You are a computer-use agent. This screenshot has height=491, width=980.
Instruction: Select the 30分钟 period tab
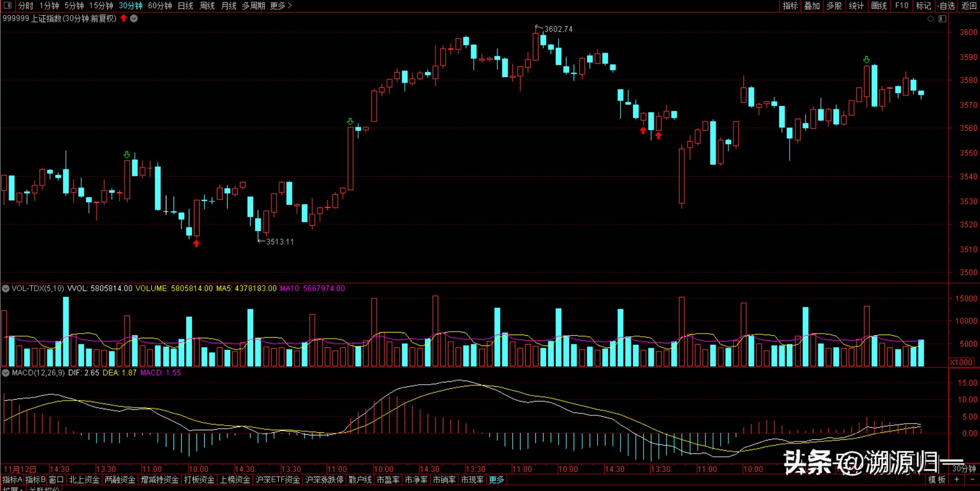pos(131,6)
